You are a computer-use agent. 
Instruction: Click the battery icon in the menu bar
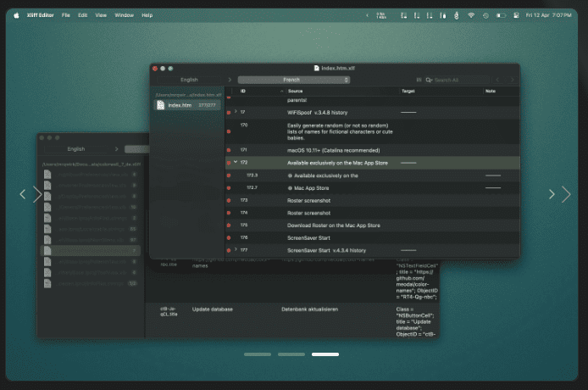point(501,15)
